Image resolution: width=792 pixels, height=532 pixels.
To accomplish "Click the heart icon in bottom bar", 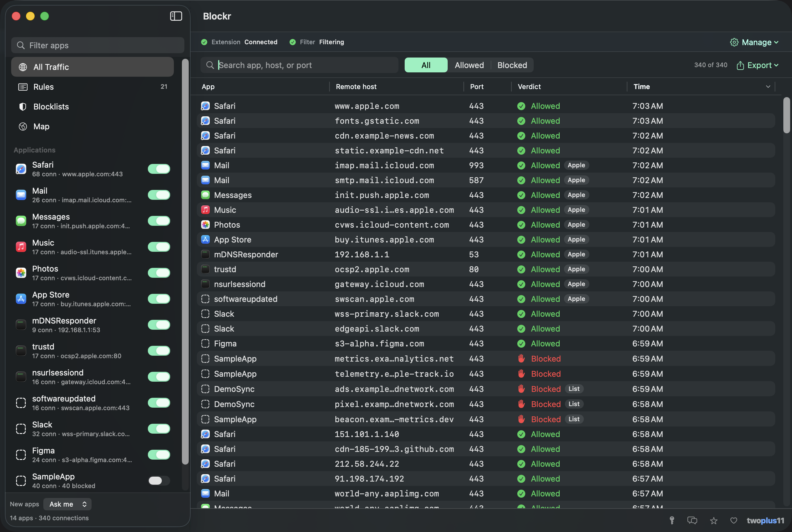I will point(733,520).
